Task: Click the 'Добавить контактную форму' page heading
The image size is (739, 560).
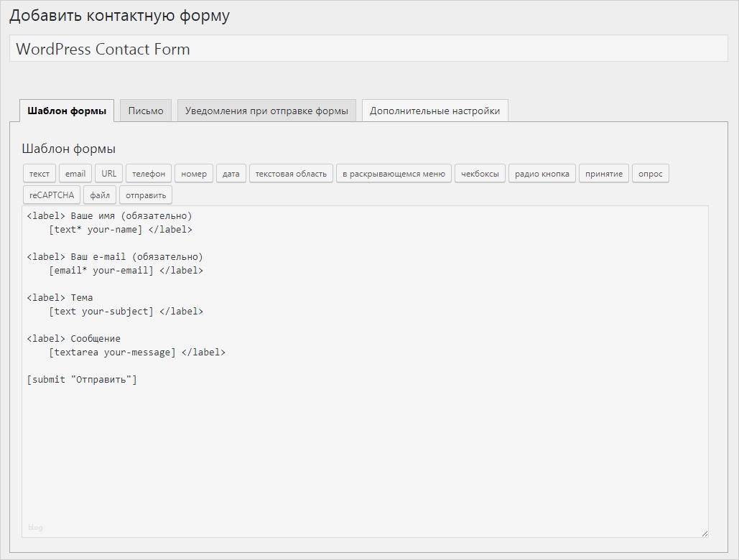Action: (x=119, y=16)
